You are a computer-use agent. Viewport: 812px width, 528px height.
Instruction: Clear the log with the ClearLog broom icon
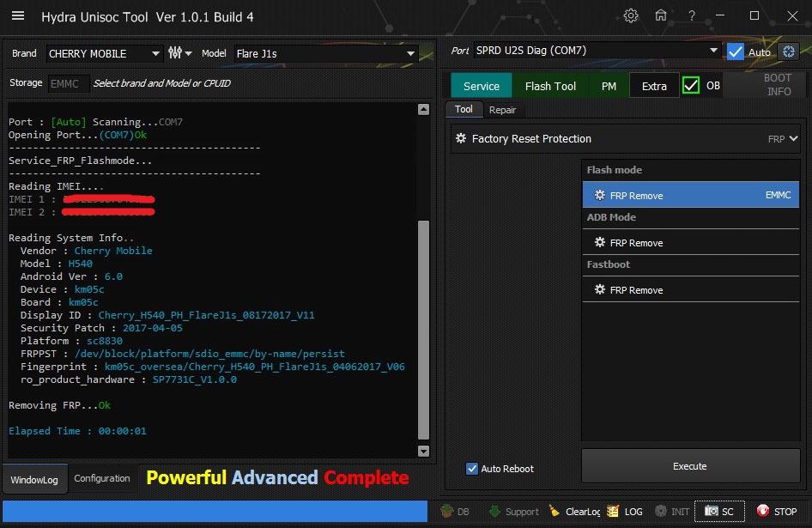555,511
